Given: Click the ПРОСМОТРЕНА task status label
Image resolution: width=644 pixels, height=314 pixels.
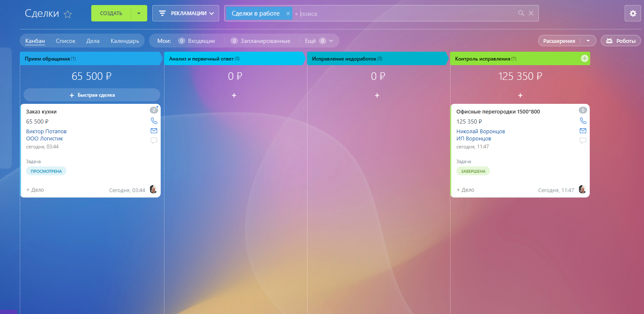Looking at the screenshot, I should [x=46, y=171].
